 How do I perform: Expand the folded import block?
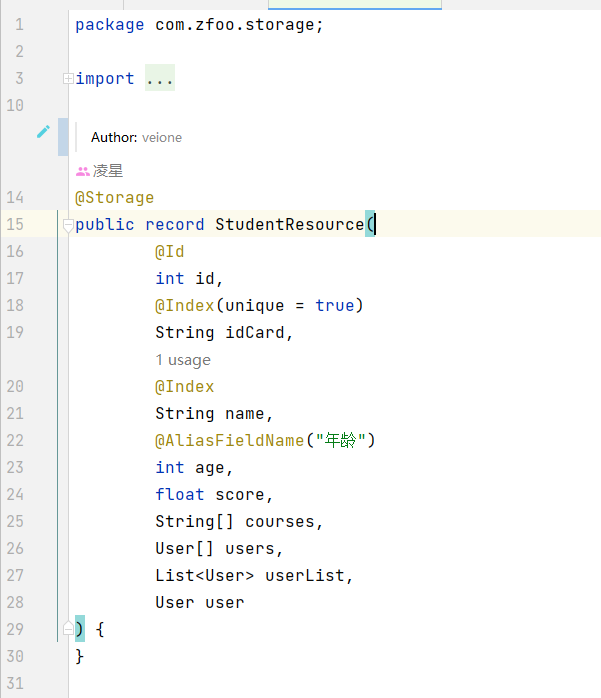[x=68, y=79]
